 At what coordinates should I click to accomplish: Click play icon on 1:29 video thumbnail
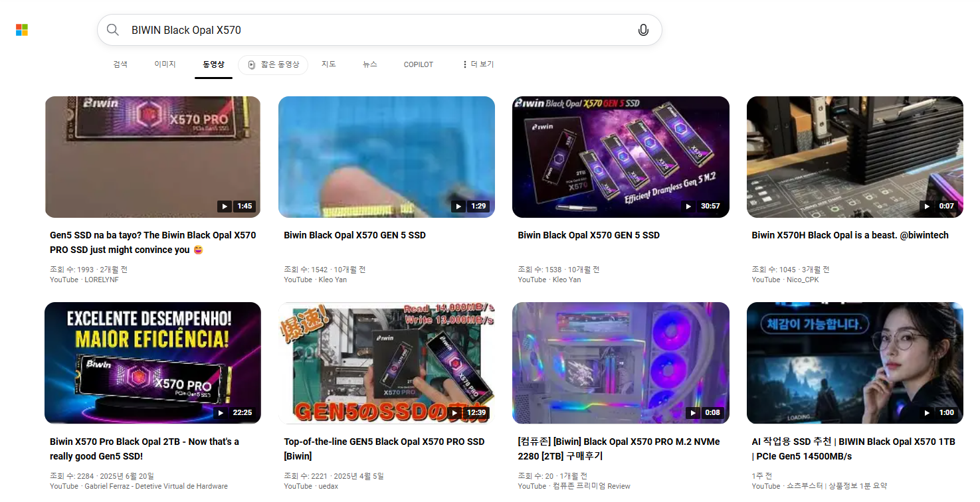click(x=458, y=207)
